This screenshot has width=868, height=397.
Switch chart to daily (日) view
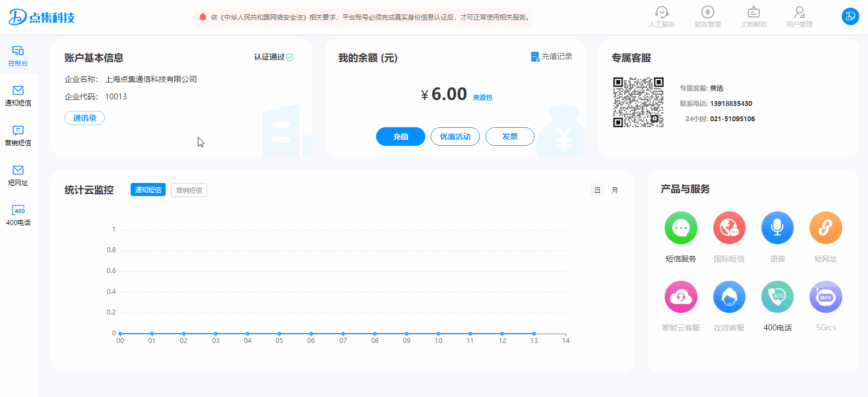point(597,190)
